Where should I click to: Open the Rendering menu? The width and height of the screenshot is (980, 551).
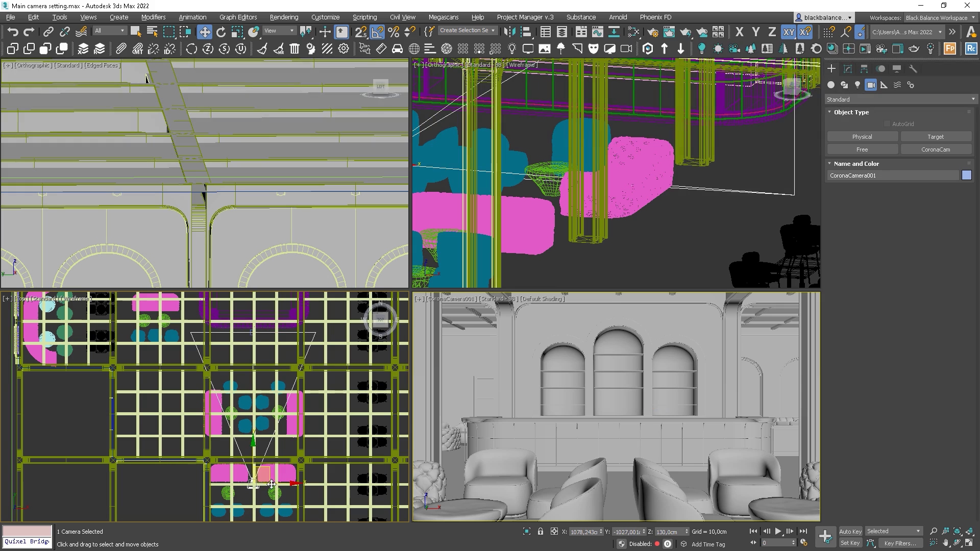pyautogui.click(x=284, y=17)
